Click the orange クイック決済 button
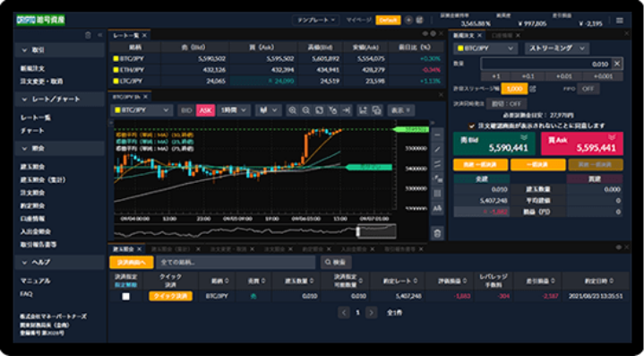Image resolution: width=644 pixels, height=356 pixels. (x=170, y=296)
